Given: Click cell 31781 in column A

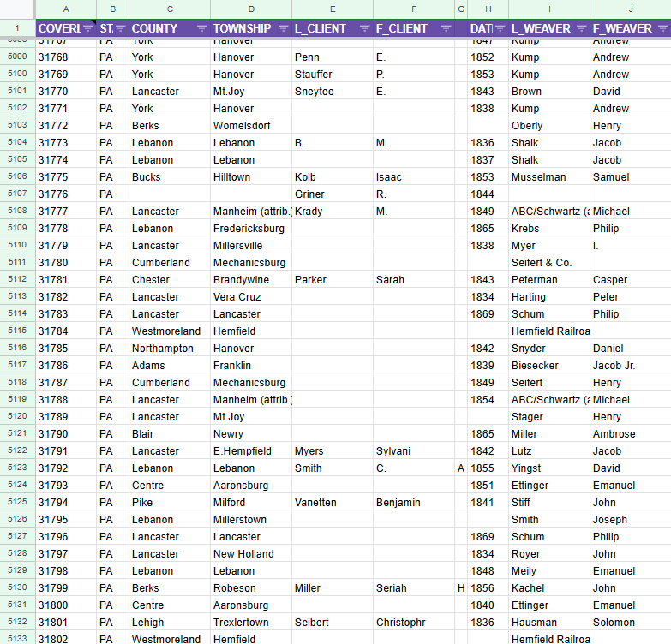Looking at the screenshot, I should 66,280.
